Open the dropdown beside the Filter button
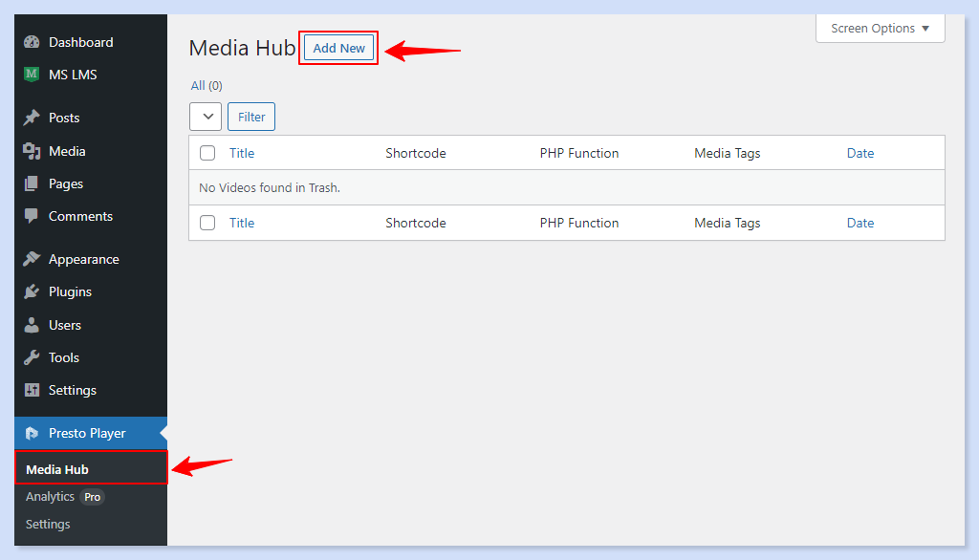The image size is (979, 560). 206,117
